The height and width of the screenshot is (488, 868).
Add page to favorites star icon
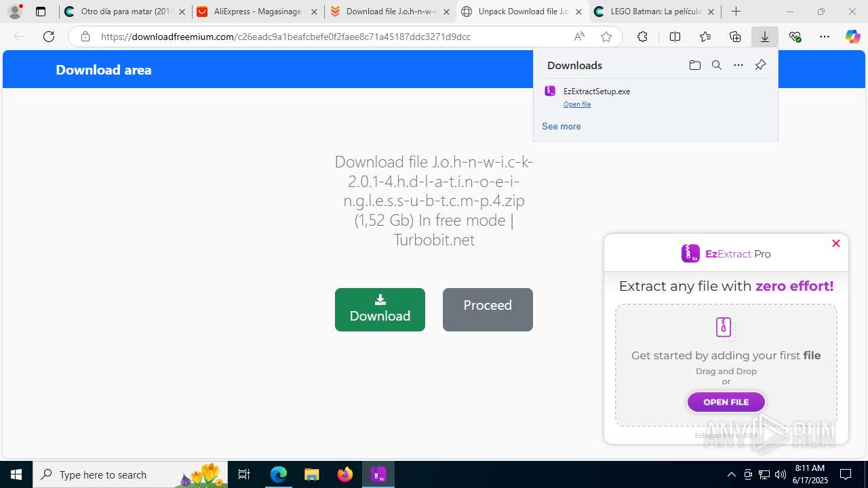coord(606,37)
